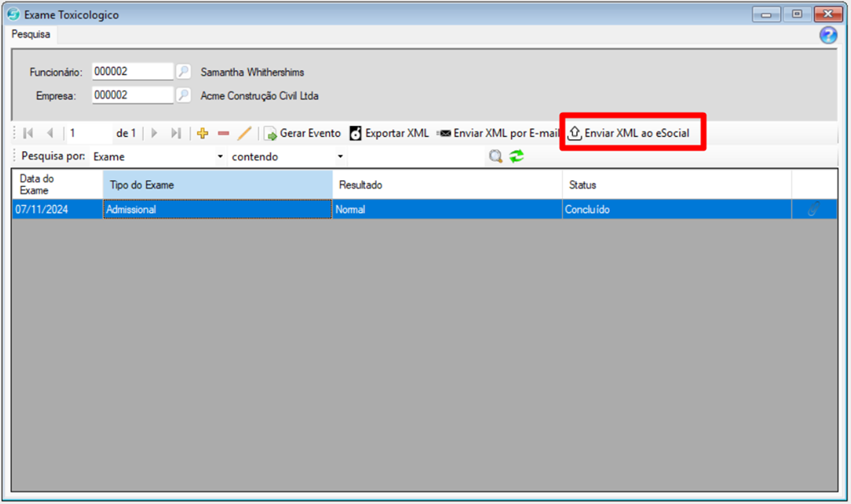851x504 pixels.
Task: Add new exam with yellow plus icon
Action: click(202, 133)
